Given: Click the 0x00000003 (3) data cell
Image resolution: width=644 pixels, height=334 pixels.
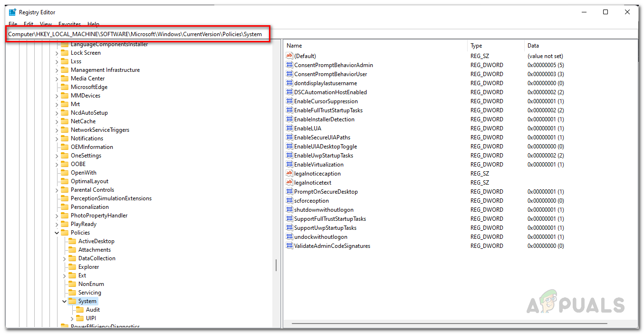Looking at the screenshot, I should (x=546, y=74).
